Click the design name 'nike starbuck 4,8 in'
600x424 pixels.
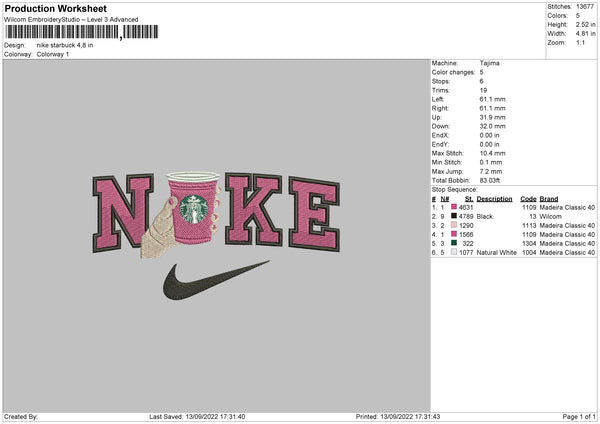[65, 45]
